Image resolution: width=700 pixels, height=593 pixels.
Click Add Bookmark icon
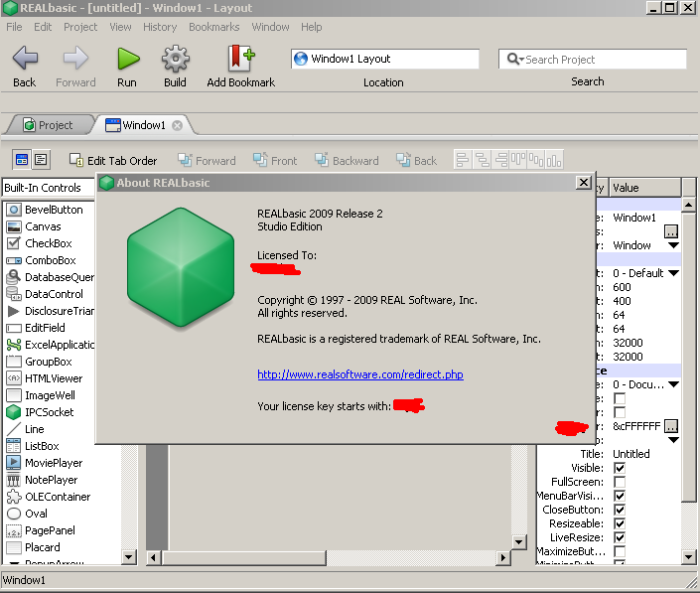(241, 58)
